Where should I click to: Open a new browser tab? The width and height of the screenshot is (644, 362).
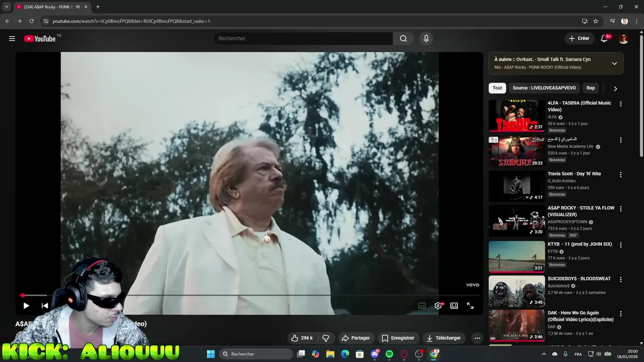98,7
